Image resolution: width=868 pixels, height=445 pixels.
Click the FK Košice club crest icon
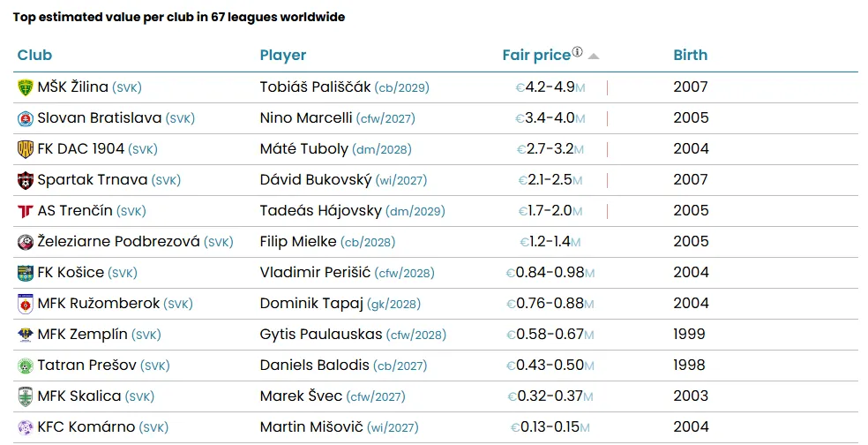click(x=25, y=273)
